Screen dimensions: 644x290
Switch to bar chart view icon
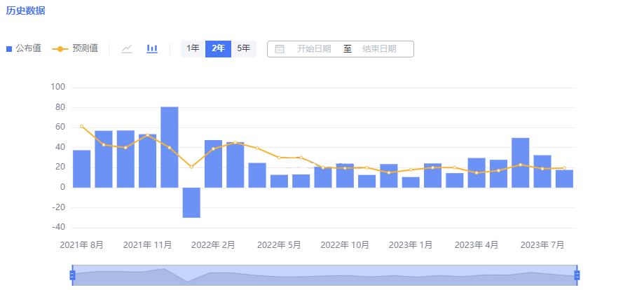pyautogui.click(x=152, y=49)
